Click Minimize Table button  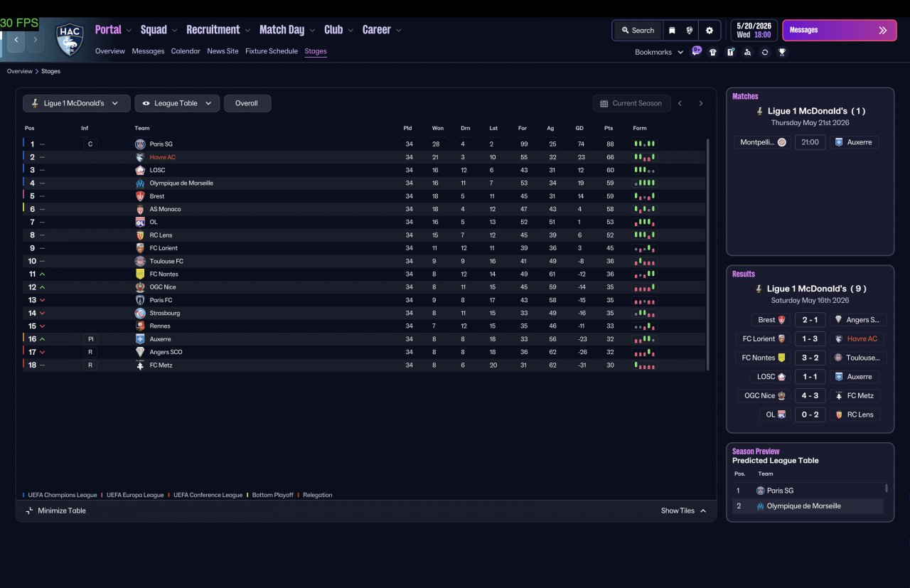tap(55, 511)
